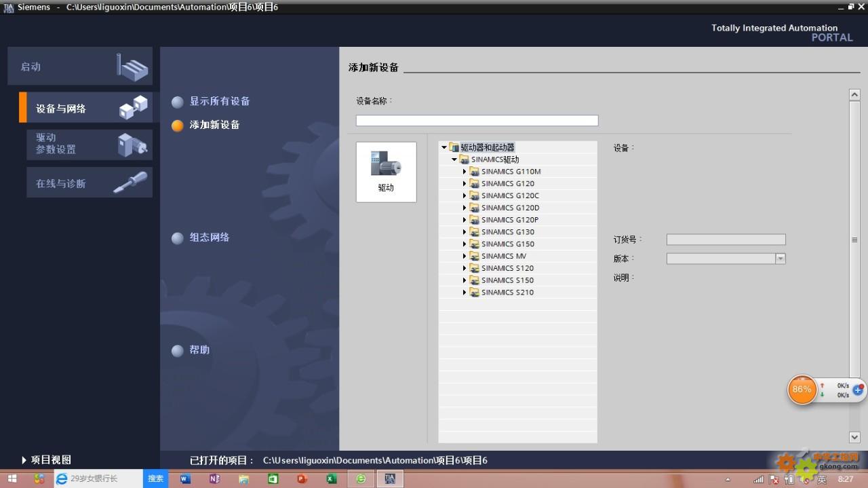Expand the SINAMICS G110M tree node

(x=465, y=172)
